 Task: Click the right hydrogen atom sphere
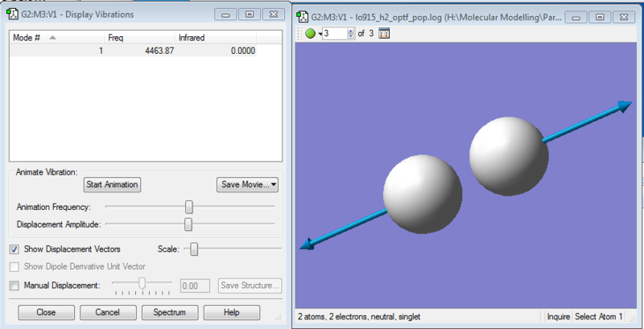509,156
